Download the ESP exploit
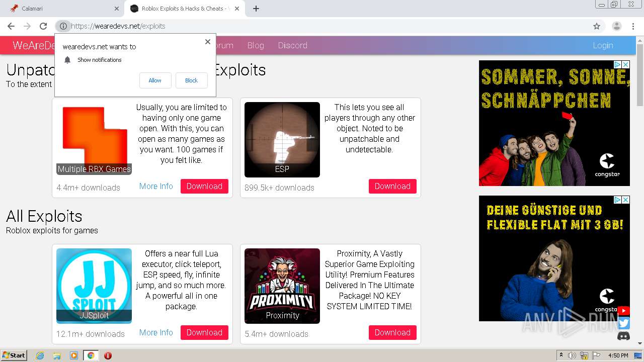 click(392, 186)
